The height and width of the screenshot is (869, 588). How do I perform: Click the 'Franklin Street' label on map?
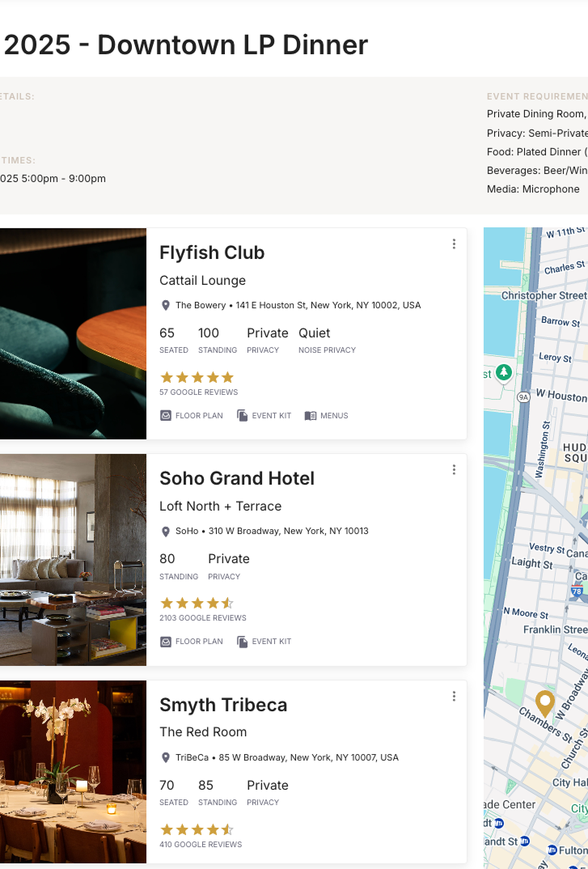556,629
